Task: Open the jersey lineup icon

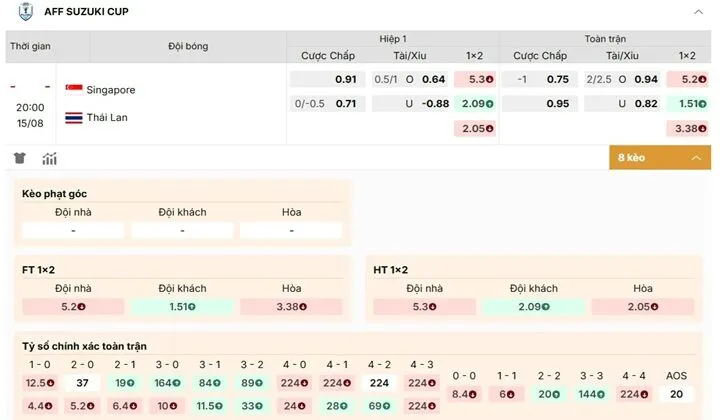Action: click(x=20, y=158)
